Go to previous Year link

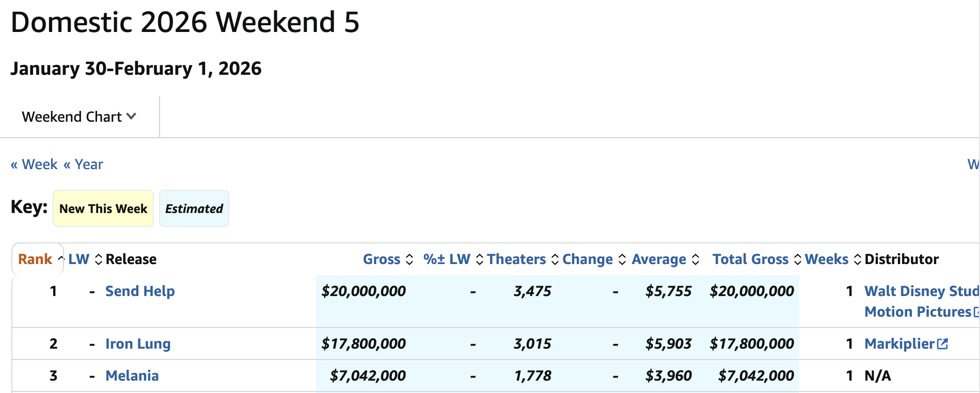tap(83, 165)
